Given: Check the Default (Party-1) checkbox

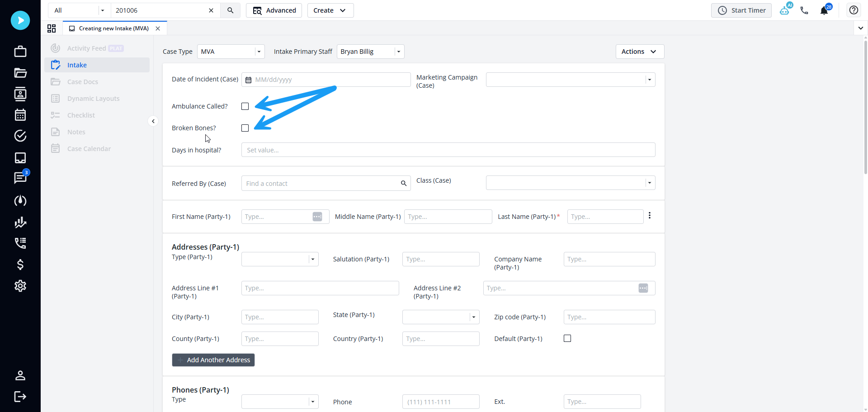Looking at the screenshot, I should click(567, 338).
